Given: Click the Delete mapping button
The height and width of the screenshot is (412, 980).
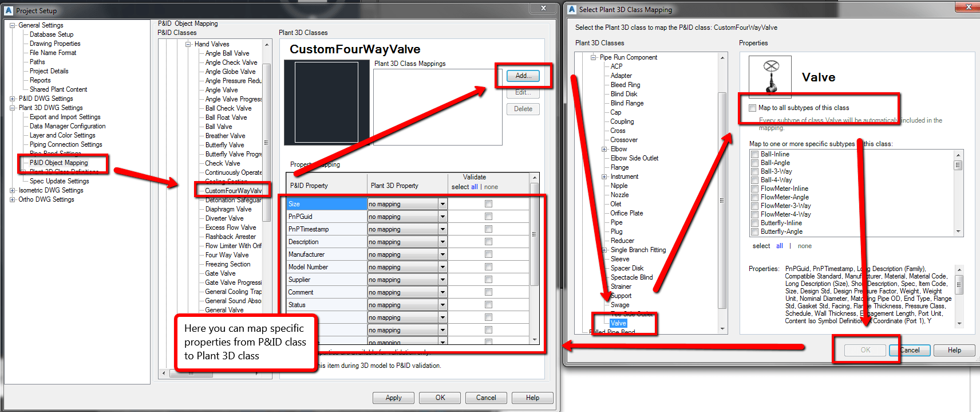Looking at the screenshot, I should click(x=523, y=109).
